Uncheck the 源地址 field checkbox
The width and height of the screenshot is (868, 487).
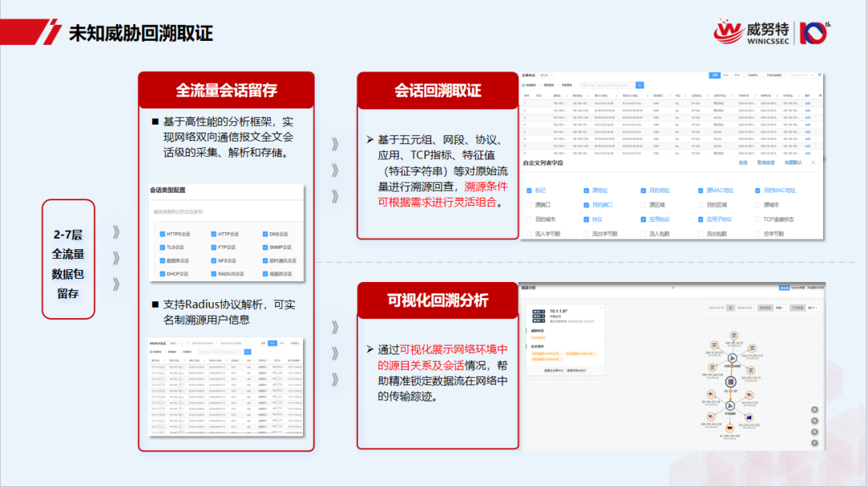coord(586,190)
